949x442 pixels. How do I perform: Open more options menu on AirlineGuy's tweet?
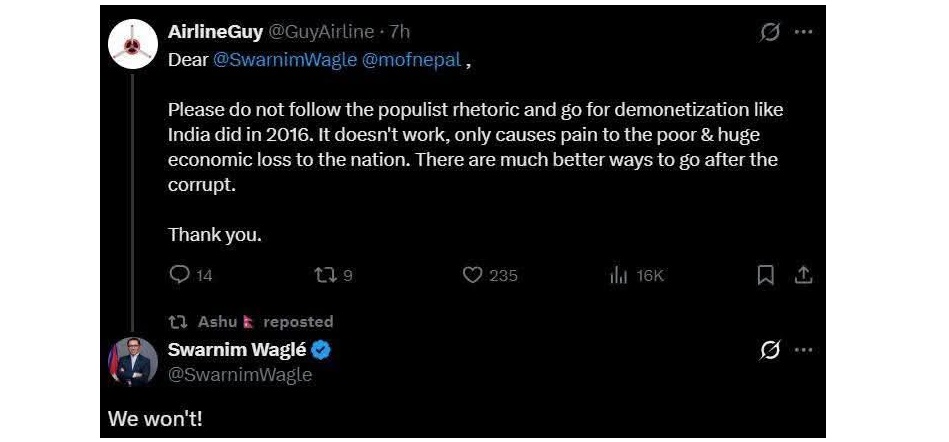coord(804,32)
